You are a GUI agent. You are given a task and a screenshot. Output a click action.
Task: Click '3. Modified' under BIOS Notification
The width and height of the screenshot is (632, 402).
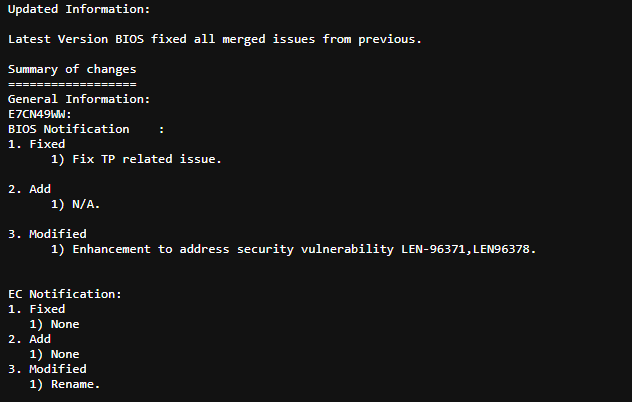tap(47, 234)
